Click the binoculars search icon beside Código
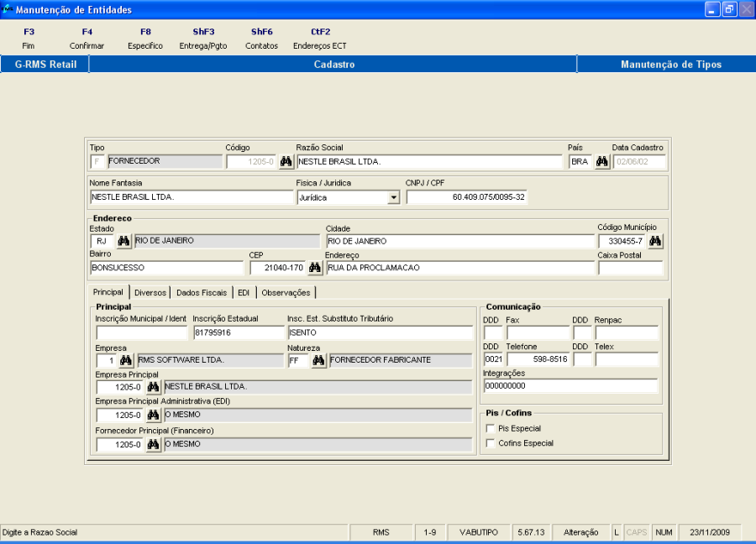Screen dimensions: 756x544 (x=286, y=162)
